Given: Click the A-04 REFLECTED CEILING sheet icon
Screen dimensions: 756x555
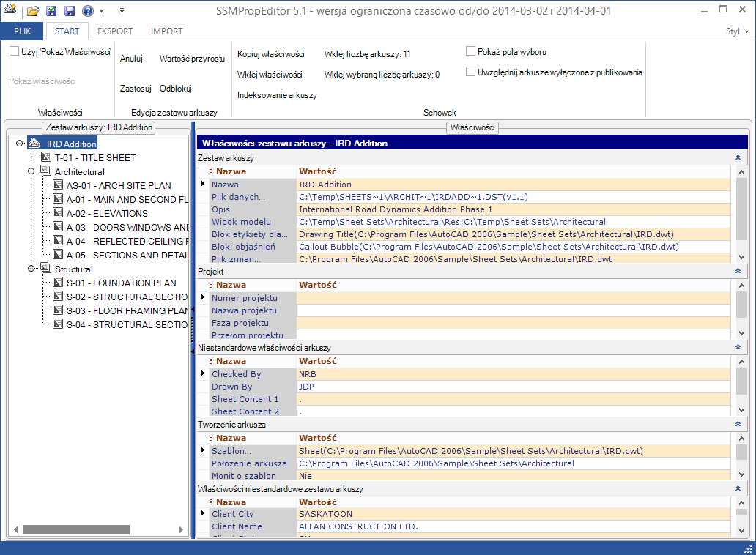Looking at the screenshot, I should click(x=58, y=241).
